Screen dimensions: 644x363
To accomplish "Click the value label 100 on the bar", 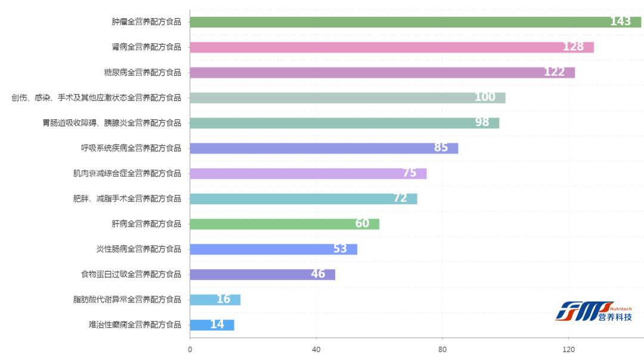I will pos(485,97).
